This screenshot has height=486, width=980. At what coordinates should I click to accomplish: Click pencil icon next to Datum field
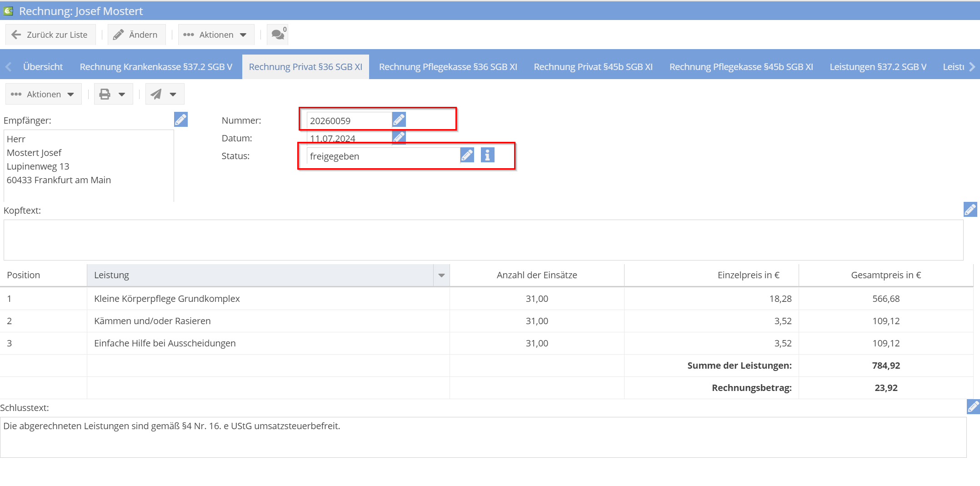coord(399,137)
